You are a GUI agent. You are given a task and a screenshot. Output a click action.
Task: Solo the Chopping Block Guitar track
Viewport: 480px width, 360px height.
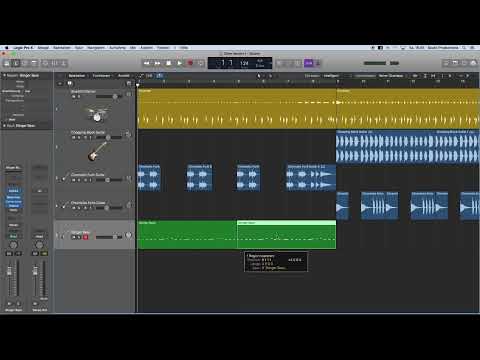click(x=79, y=137)
